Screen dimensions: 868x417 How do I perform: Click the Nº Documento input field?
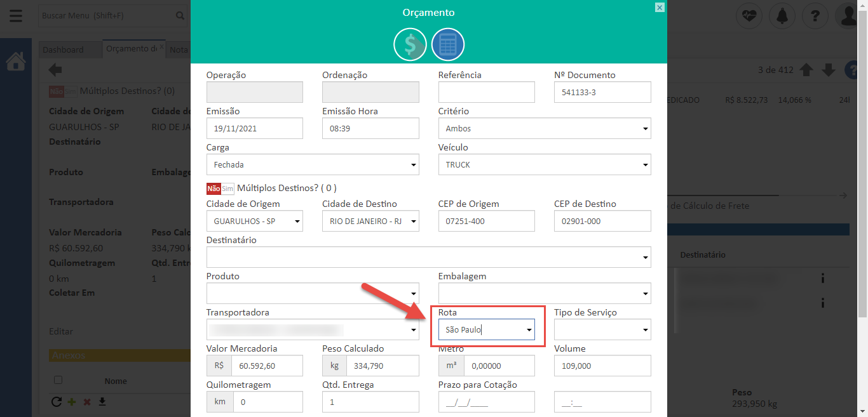(602, 93)
